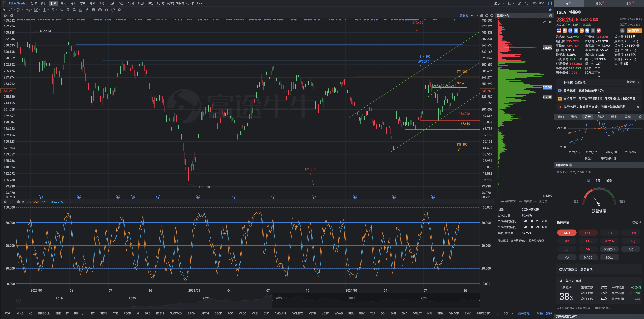Expand more indicators arrow after CCI
This screenshot has width=644, height=319.
[512, 313]
